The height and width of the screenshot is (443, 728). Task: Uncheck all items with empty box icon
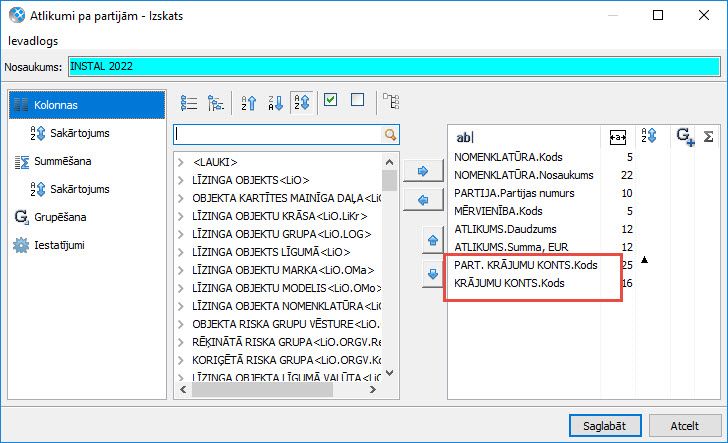pyautogui.click(x=358, y=100)
